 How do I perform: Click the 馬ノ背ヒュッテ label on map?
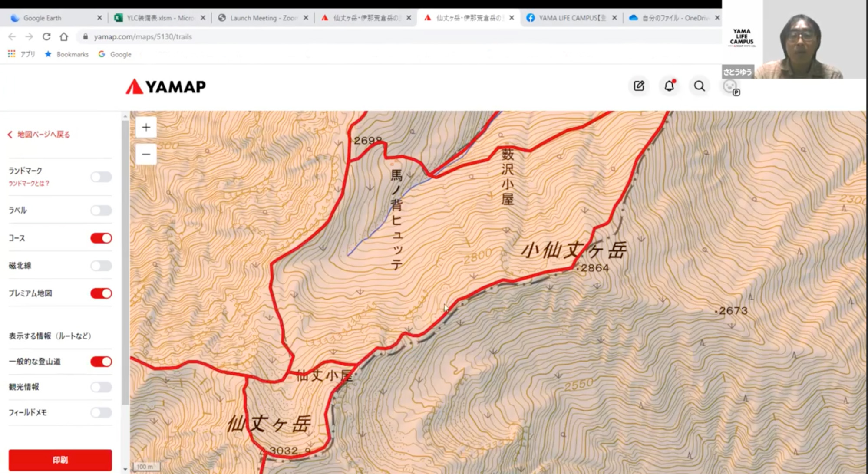397,219
